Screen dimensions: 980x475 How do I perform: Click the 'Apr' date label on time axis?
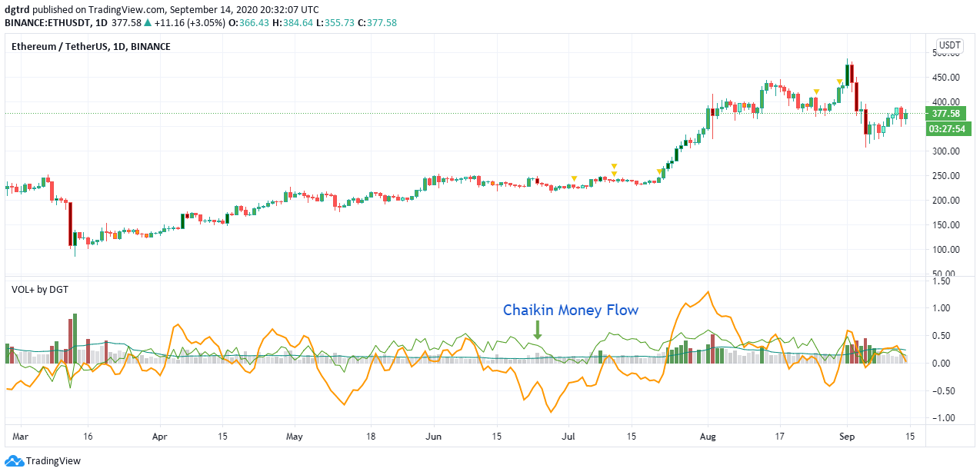160,435
